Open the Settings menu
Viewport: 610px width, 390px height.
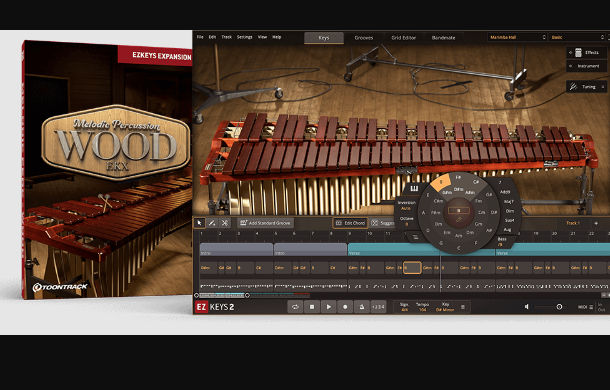tap(244, 37)
